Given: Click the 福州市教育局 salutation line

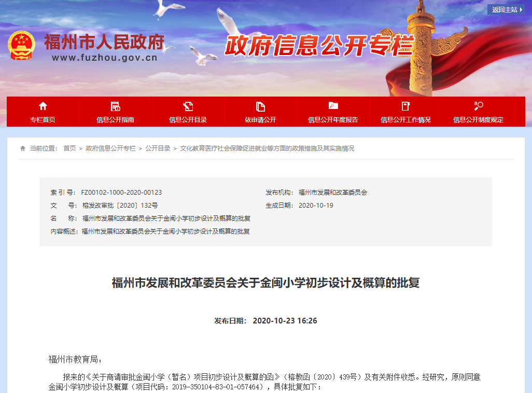Looking at the screenshot, I should [x=75, y=359].
